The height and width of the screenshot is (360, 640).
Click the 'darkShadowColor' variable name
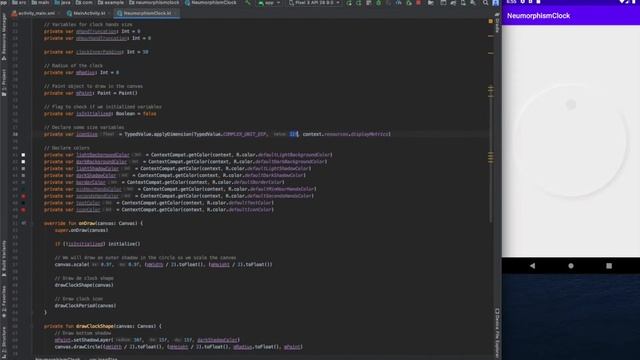[x=96, y=176]
